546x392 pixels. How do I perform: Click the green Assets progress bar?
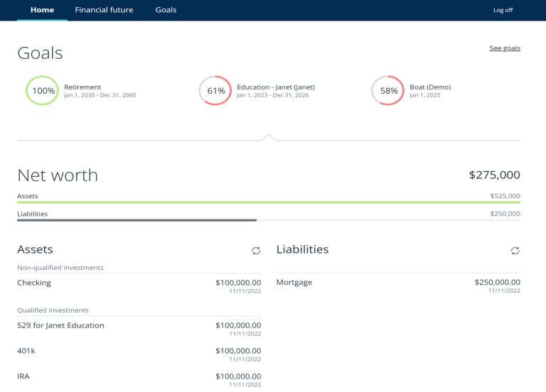click(269, 202)
